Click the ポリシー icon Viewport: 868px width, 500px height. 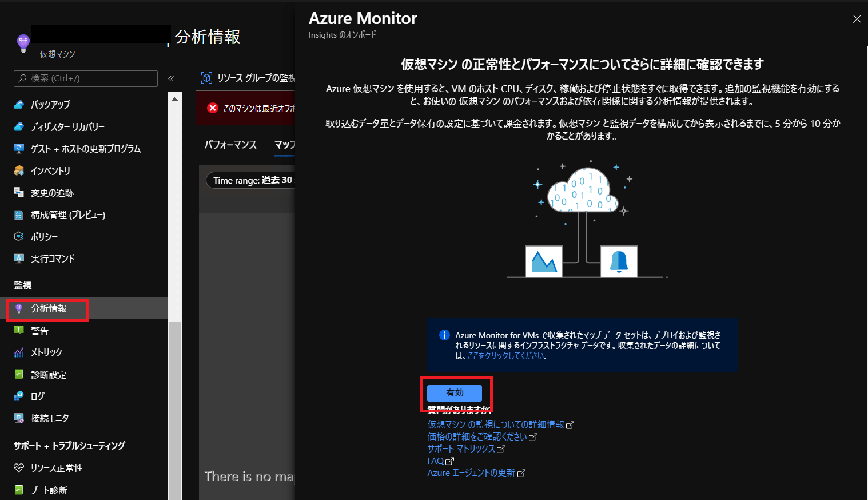coord(19,236)
